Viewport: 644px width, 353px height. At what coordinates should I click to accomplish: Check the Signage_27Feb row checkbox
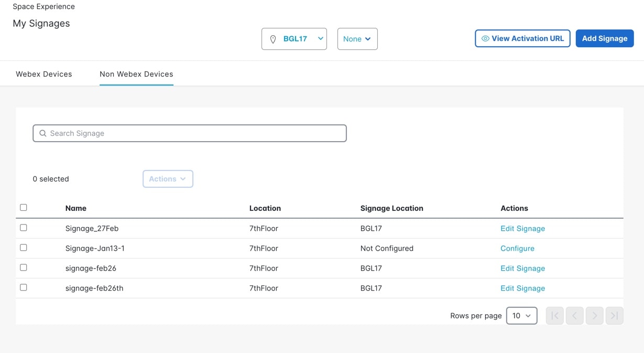tap(24, 228)
